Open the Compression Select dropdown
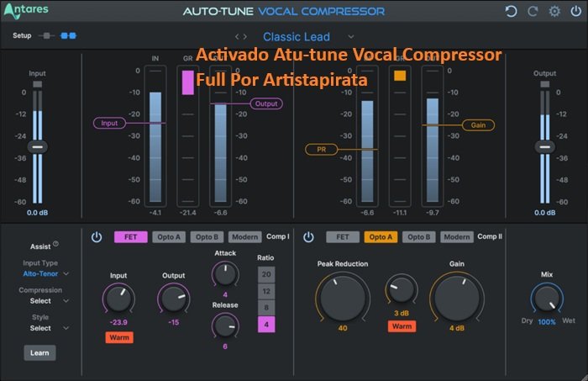Screen dimensions: 588x381 (66, 300)
